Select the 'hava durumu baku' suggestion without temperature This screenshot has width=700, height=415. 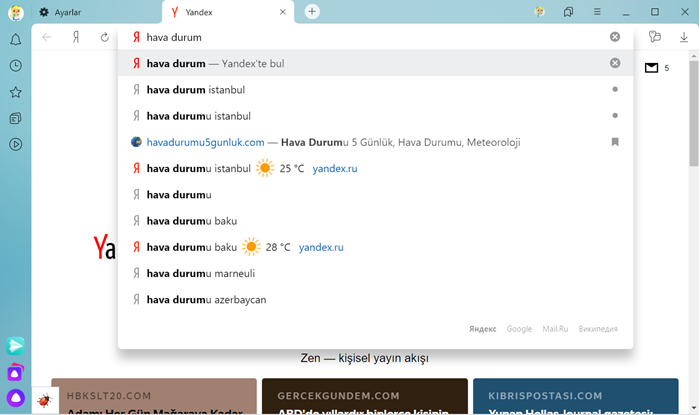coord(375,221)
